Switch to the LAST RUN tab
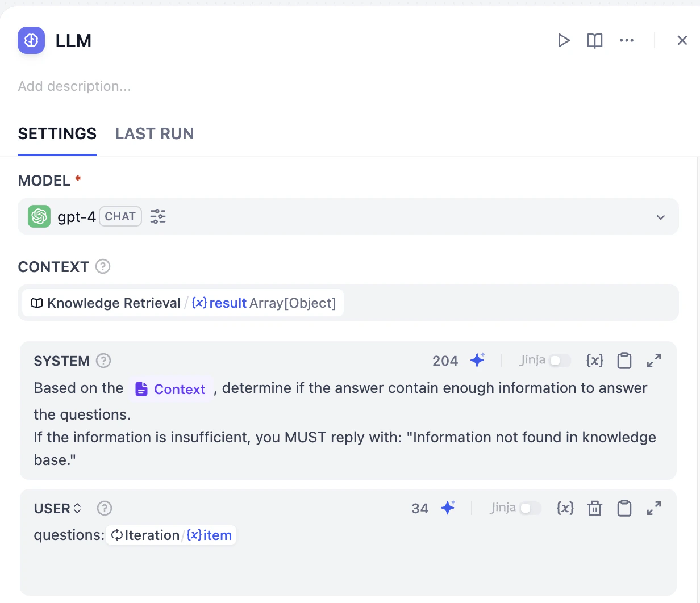Viewport: 700px width, 603px height. coord(155,133)
